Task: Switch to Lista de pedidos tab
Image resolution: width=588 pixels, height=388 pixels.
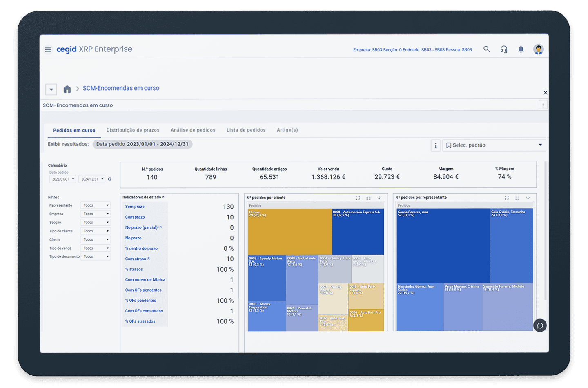Action: point(246,130)
